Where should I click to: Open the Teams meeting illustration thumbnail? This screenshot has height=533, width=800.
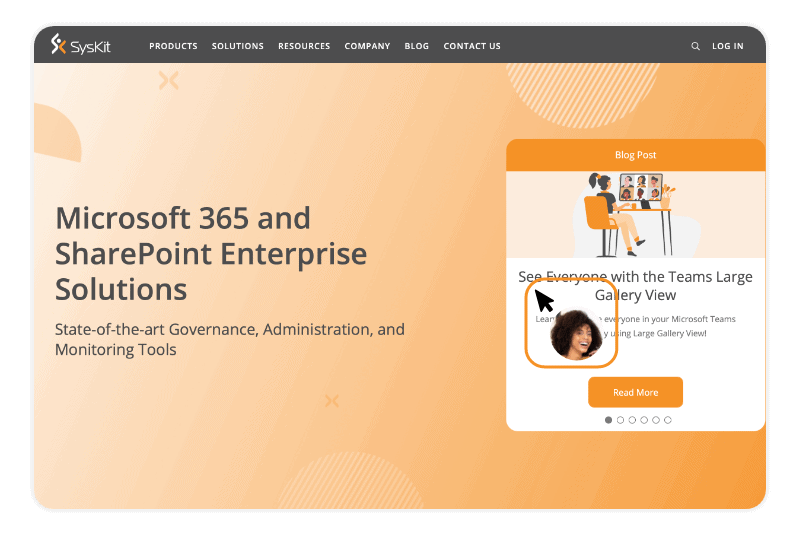click(635, 215)
